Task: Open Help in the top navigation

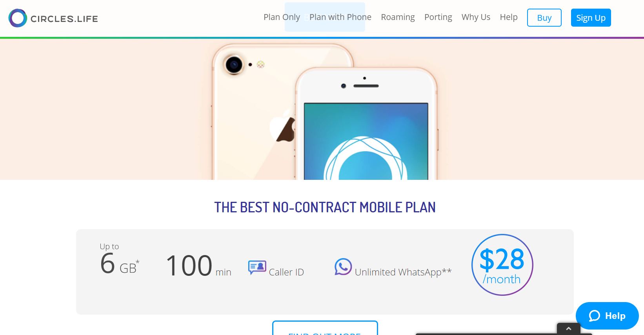Action: (x=509, y=17)
